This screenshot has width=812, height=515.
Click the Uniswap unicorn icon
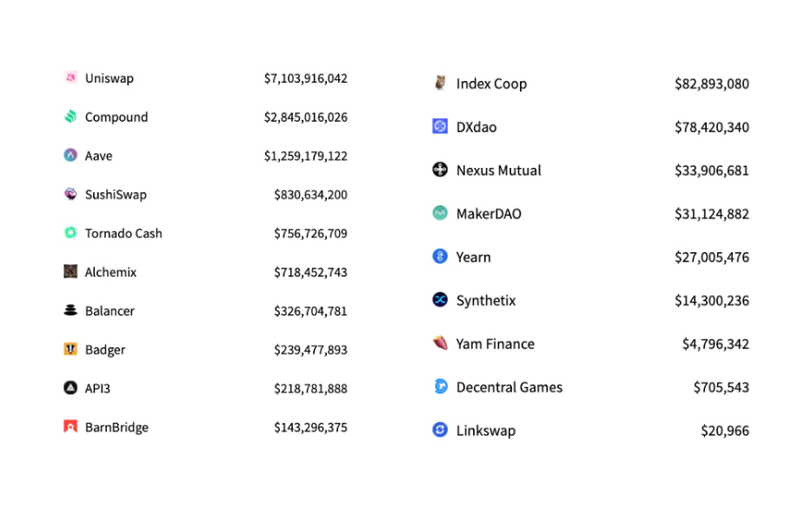coord(70,78)
